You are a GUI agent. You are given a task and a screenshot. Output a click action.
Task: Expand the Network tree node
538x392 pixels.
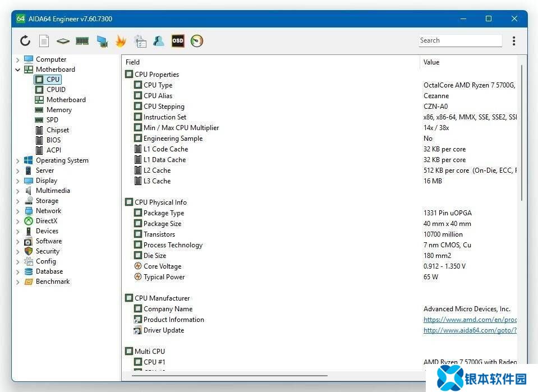[17, 211]
